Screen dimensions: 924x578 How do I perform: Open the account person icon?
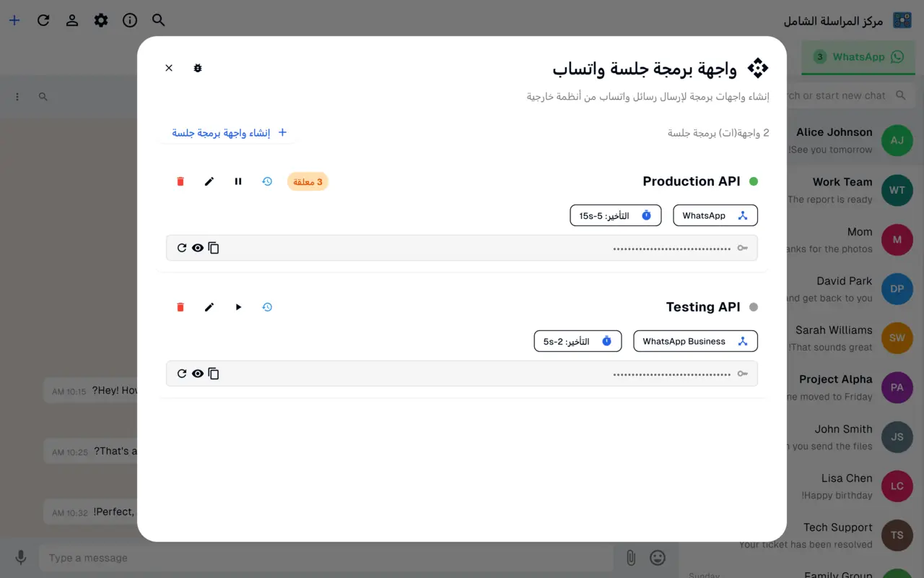(x=72, y=20)
